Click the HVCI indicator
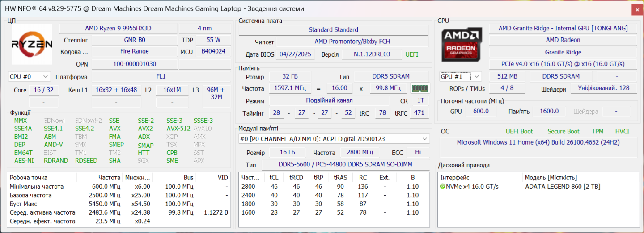Screen dimensions: 644x233 pyautogui.click(x=622, y=131)
